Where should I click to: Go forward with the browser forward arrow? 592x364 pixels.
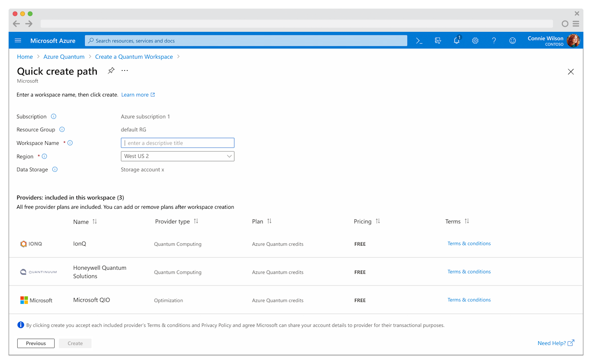point(29,24)
